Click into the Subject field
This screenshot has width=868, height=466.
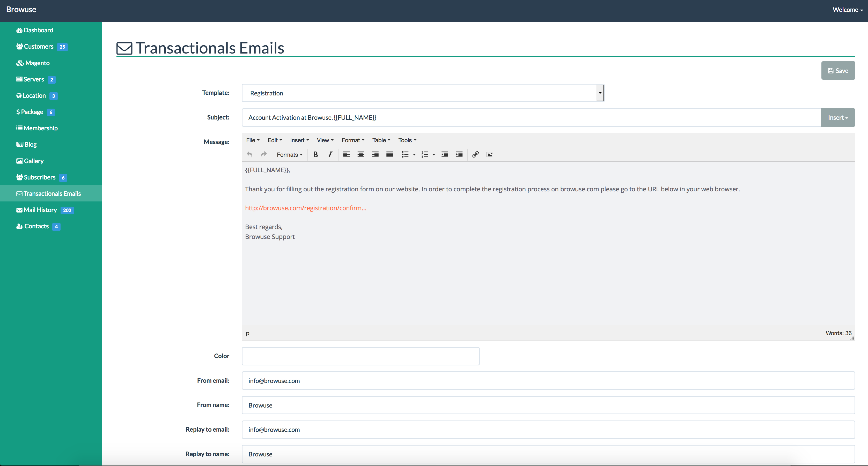pos(531,117)
